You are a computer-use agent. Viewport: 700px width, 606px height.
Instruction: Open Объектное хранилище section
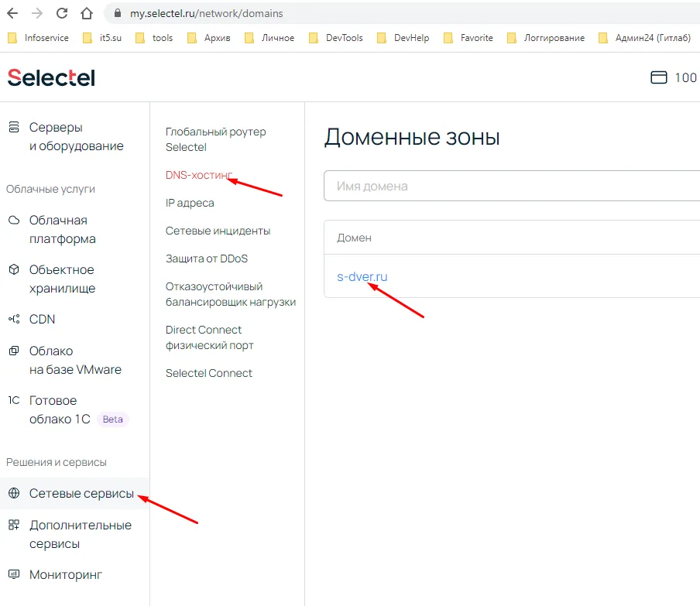62,279
